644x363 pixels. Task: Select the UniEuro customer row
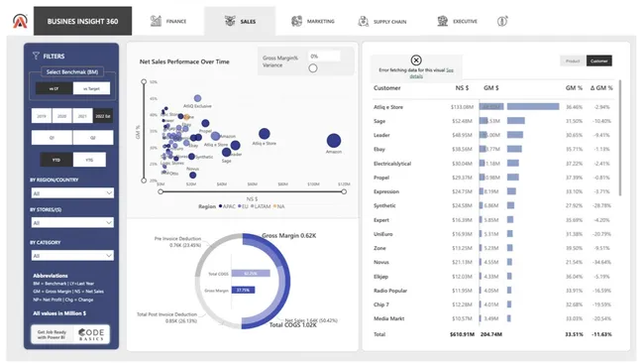pyautogui.click(x=492, y=234)
